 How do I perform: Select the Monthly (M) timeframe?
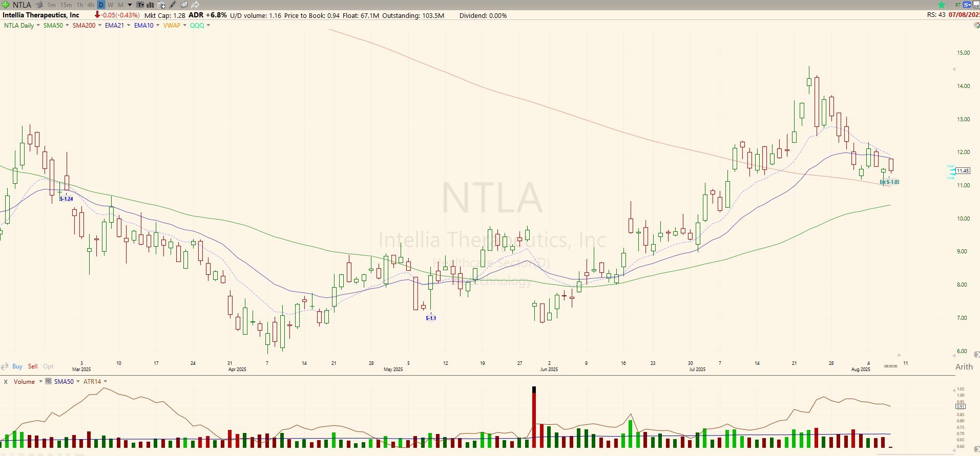pyautogui.click(x=121, y=5)
